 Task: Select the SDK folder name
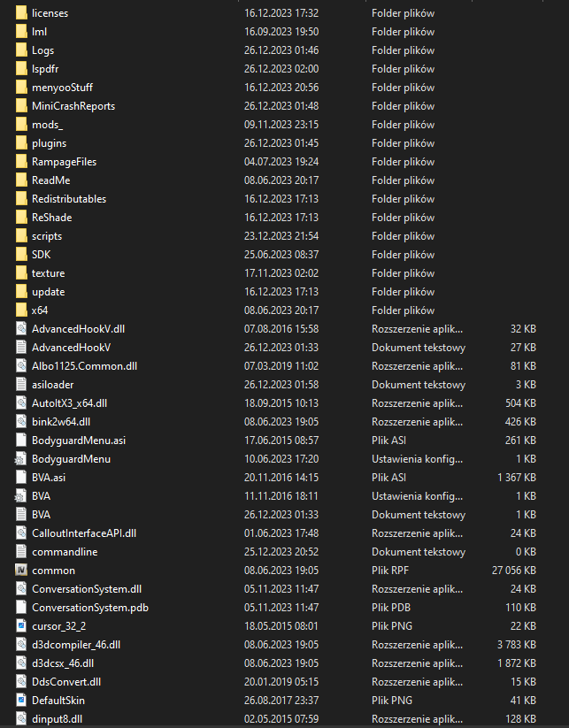pos(42,255)
